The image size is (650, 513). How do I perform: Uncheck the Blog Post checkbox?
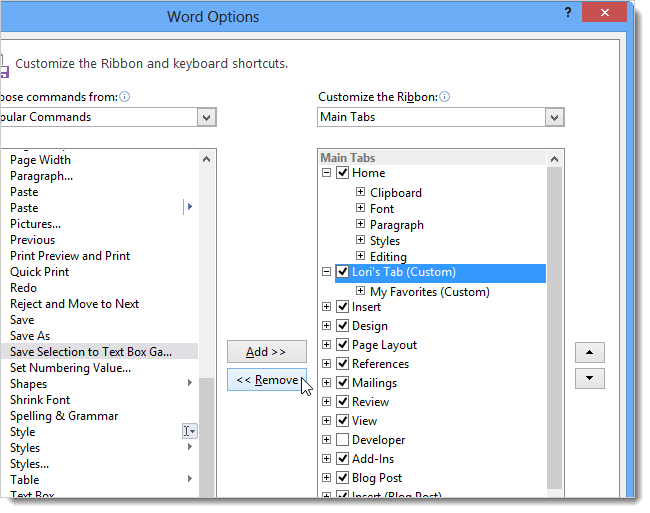point(342,478)
